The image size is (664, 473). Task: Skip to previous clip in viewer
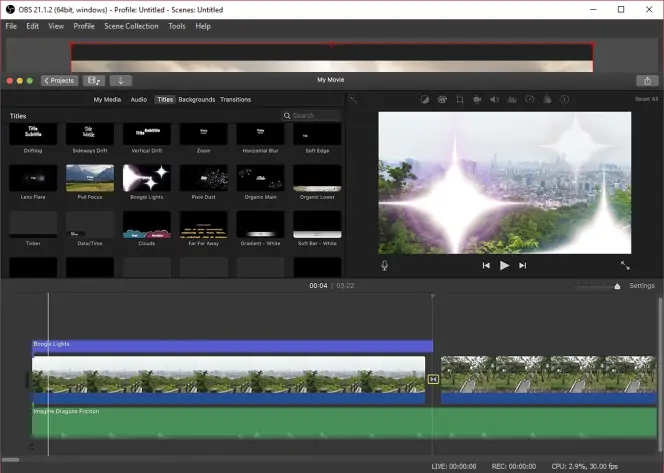point(486,266)
